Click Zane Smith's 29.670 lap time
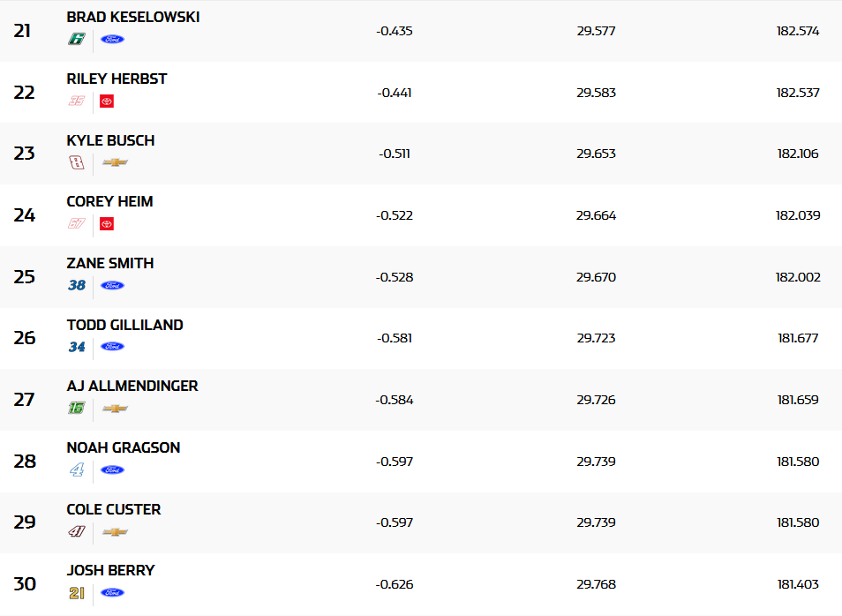This screenshot has height=616, width=842. 596,277
